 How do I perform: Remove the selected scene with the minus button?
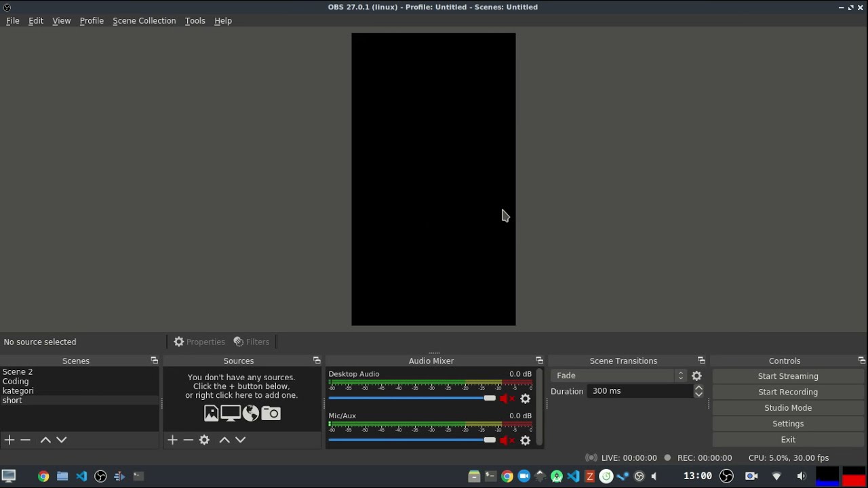pyautogui.click(x=26, y=440)
